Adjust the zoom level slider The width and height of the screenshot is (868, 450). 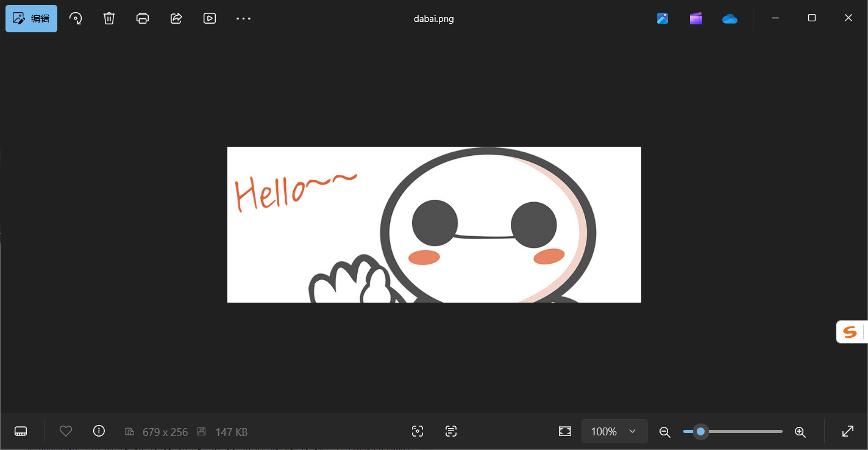[733, 431]
